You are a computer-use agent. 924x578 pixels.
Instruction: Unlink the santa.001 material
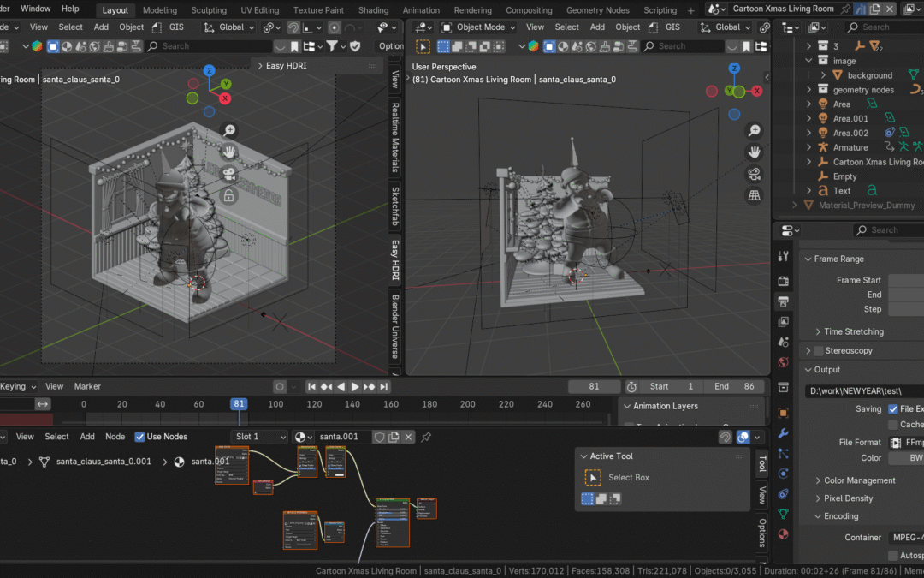(408, 437)
